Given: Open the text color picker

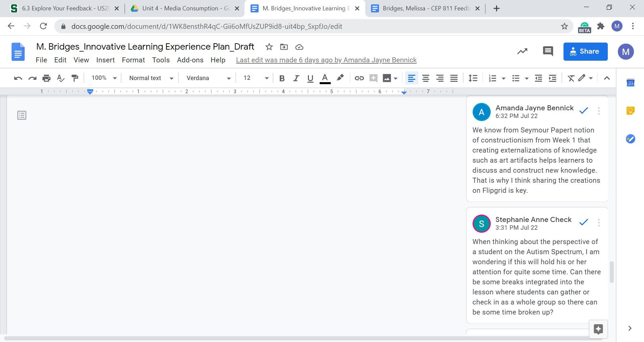Looking at the screenshot, I should click(325, 78).
